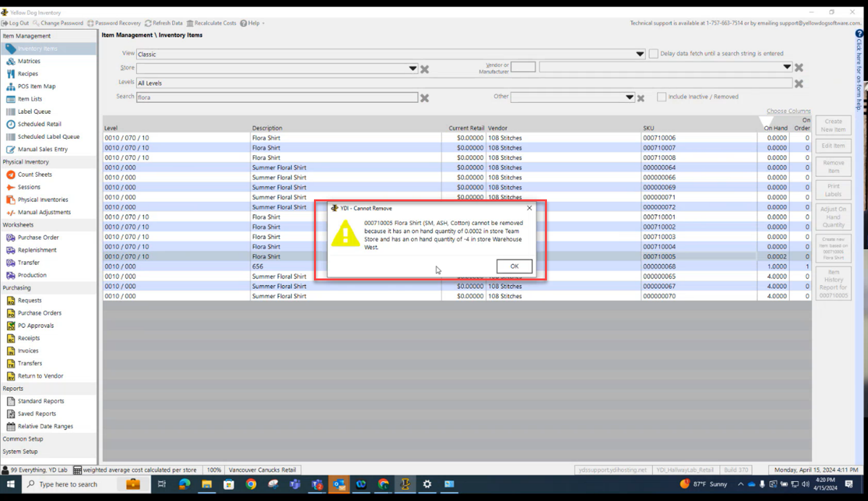Collapse the Item Management section
Screen dimensions: 868x501
(x=48, y=36)
